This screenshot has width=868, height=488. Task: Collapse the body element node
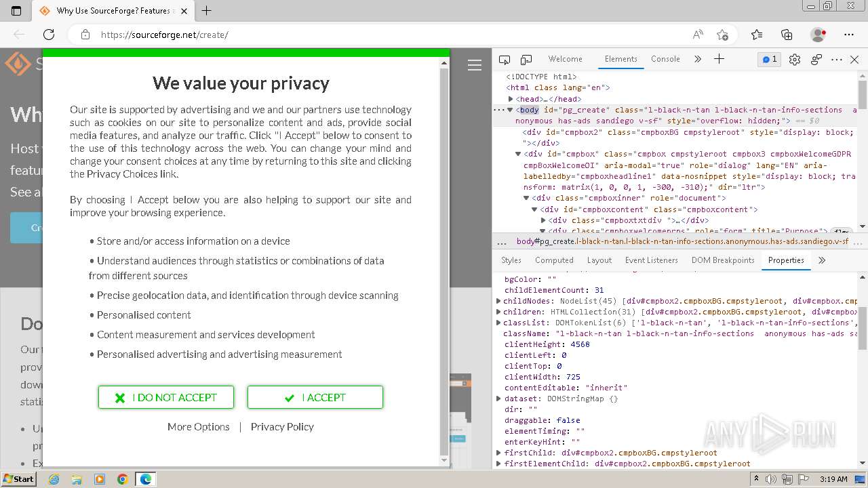coord(510,110)
